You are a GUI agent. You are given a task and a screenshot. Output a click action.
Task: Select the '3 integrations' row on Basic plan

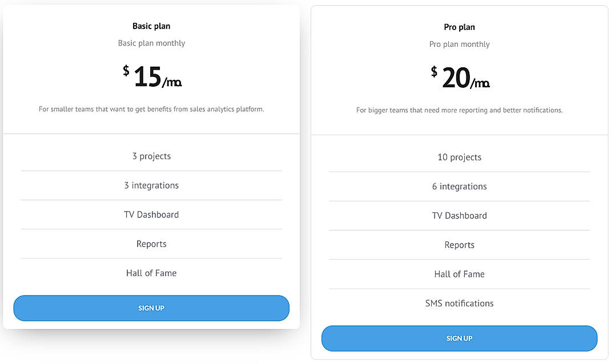151,185
